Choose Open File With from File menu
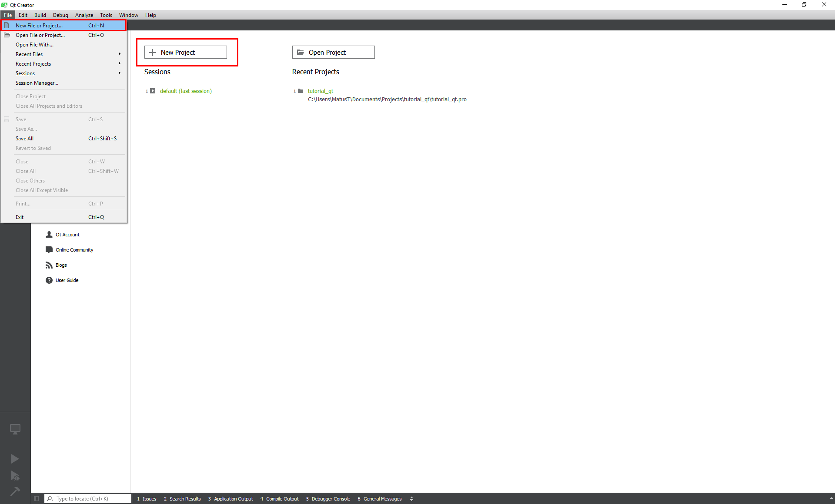 pyautogui.click(x=63, y=44)
